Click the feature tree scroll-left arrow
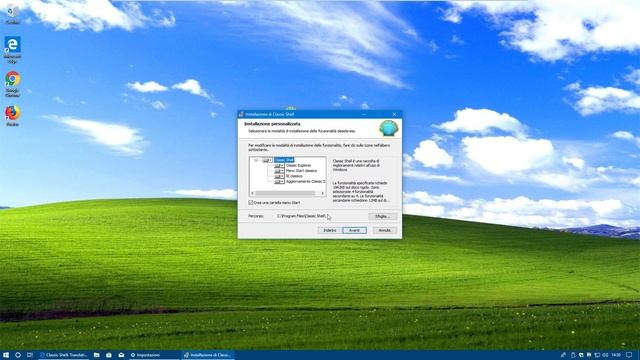This screenshot has height=360, width=640. tap(252, 193)
